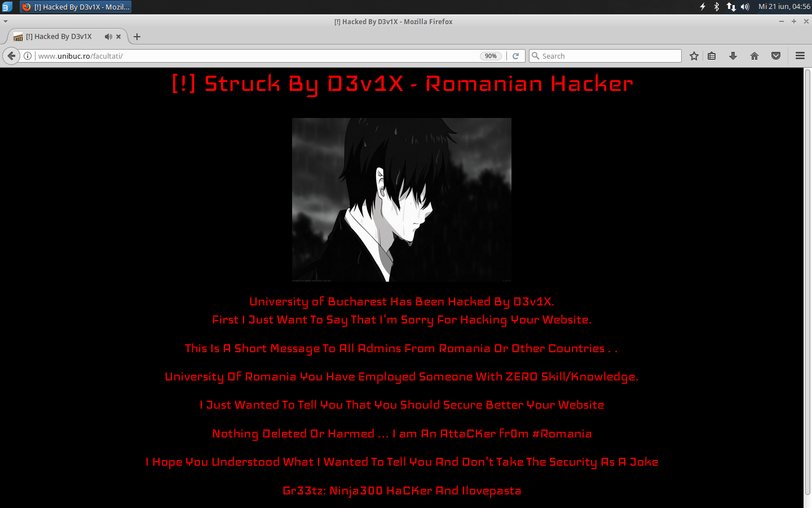Click the 90% zoom level indicator
This screenshot has width=812, height=508.
(x=491, y=56)
